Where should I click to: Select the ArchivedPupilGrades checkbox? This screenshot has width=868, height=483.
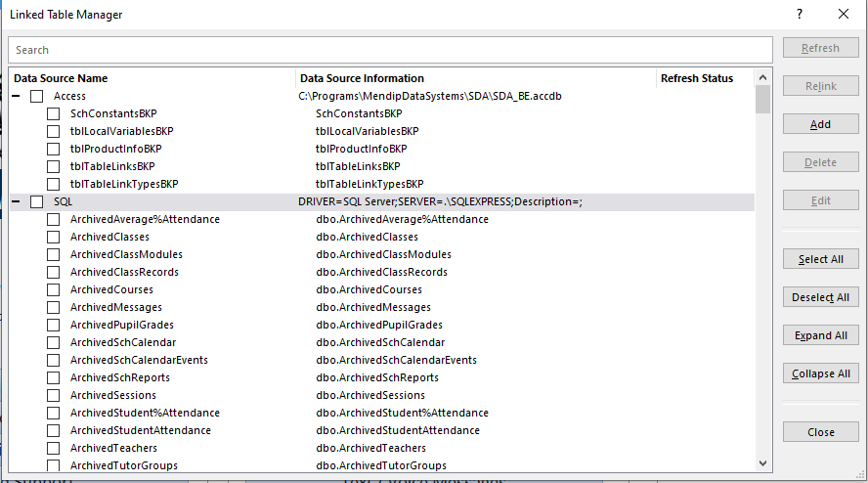click(53, 325)
